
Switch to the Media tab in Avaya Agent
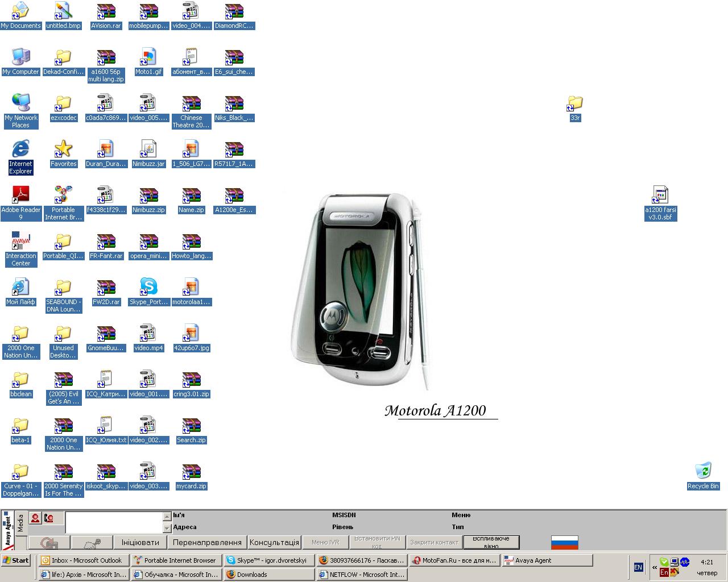coord(21,523)
